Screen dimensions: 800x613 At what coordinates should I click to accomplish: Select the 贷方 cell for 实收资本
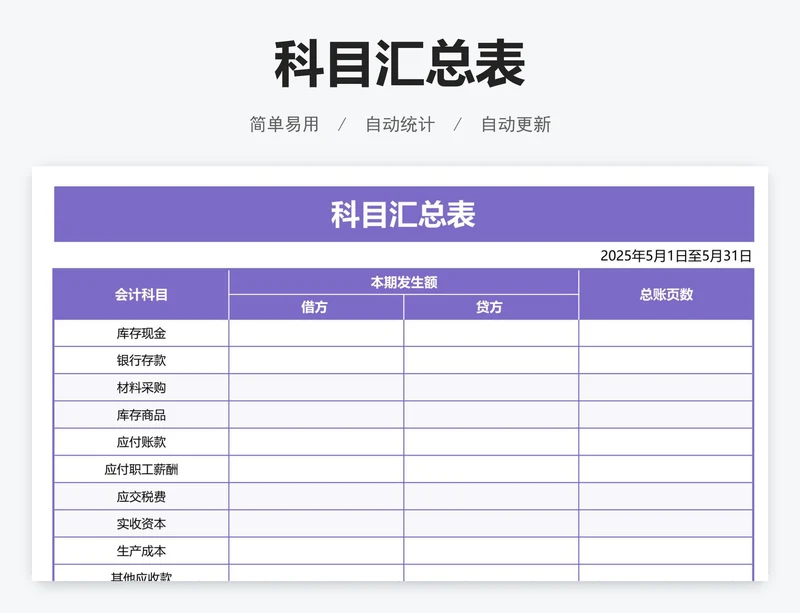tap(491, 524)
